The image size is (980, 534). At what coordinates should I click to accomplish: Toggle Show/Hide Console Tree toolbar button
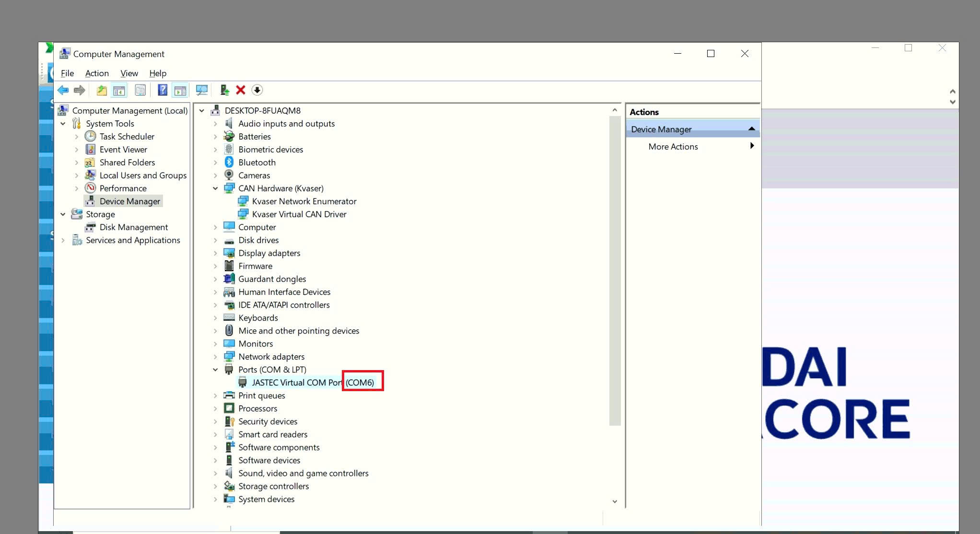pyautogui.click(x=119, y=90)
